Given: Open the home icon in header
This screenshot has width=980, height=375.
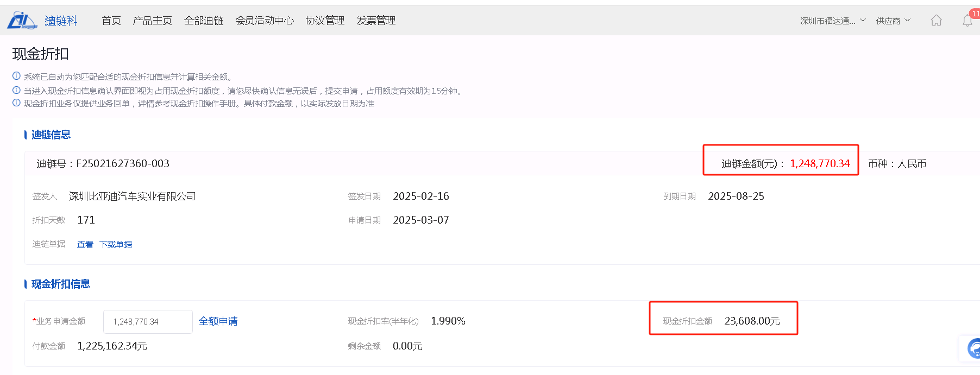Looking at the screenshot, I should pyautogui.click(x=936, y=21).
